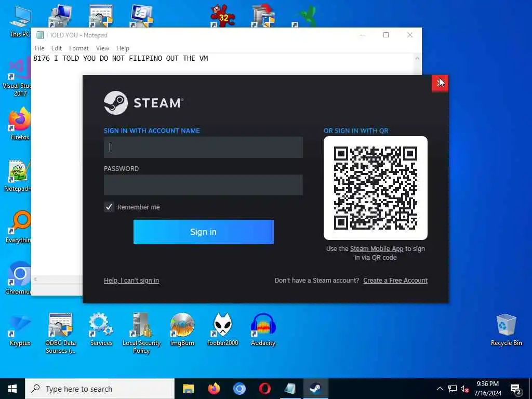Select the Local Security Policy shortcut
The width and height of the screenshot is (532, 399).
pyautogui.click(x=141, y=333)
